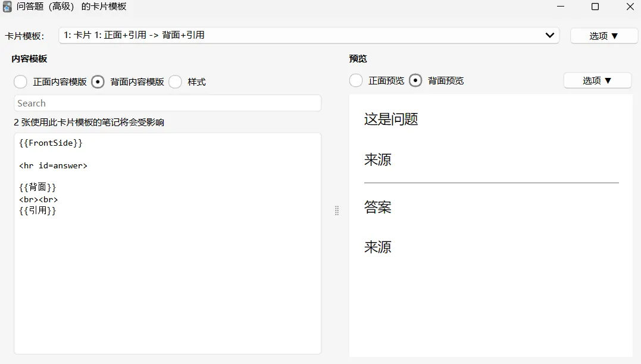Image resolution: width=641 pixels, height=364 pixels.
Task: Switch preview to 正面预览
Action: tap(356, 80)
